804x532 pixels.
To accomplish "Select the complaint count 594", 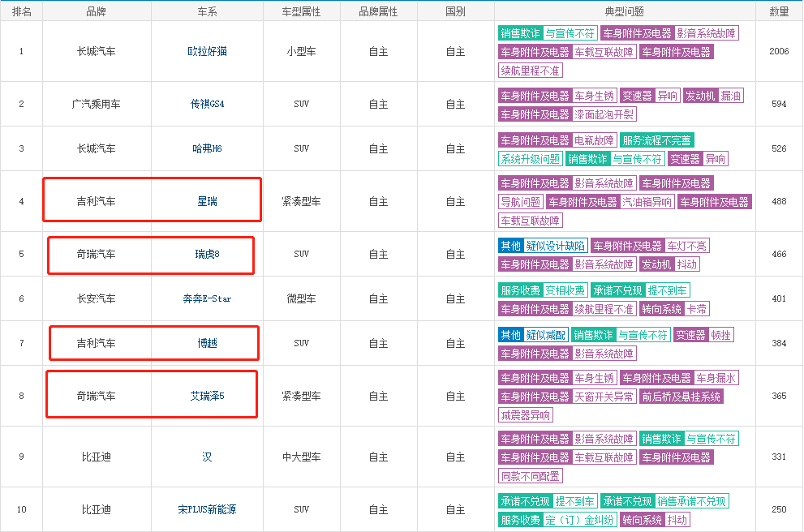I will 779,104.
